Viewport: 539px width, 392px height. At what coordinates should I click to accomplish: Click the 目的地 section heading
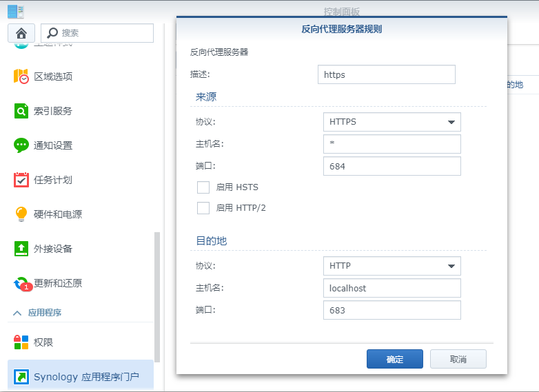tap(211, 241)
